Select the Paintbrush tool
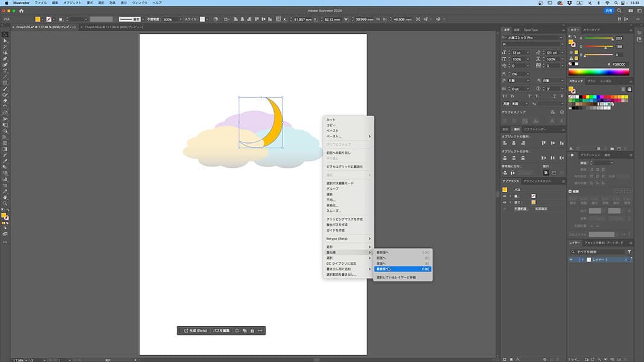644x362 pixels. tap(5, 89)
